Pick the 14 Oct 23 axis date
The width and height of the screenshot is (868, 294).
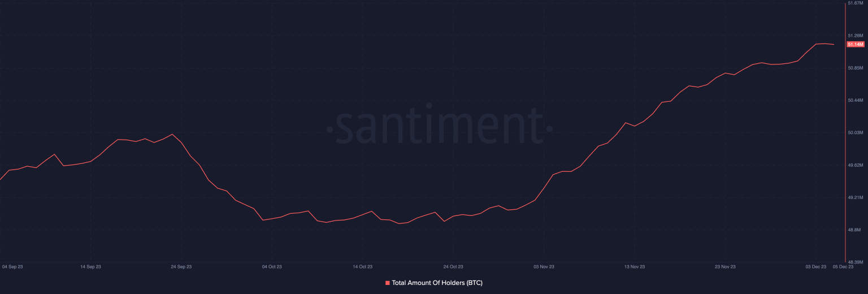[x=362, y=266]
